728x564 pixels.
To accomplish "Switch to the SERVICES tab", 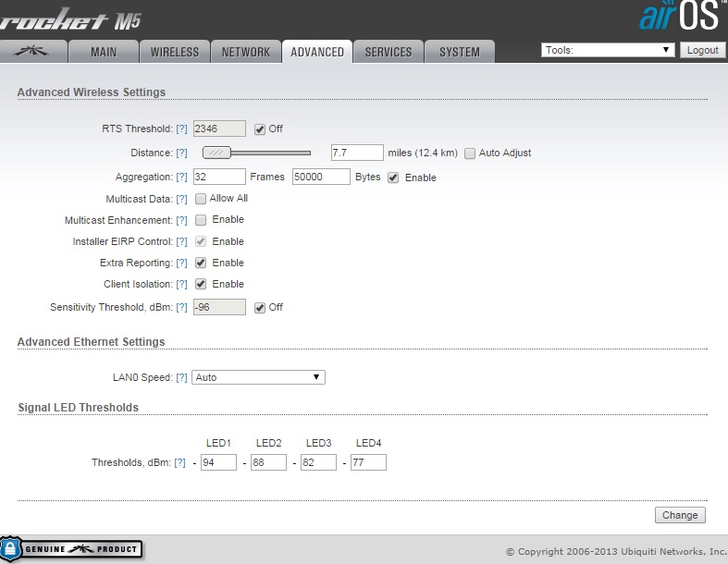I will (x=389, y=52).
